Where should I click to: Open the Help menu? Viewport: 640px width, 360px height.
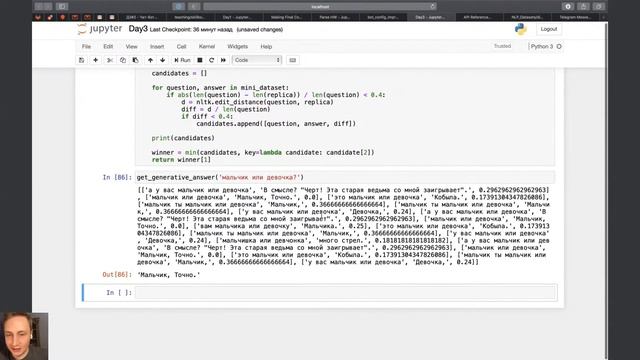pyautogui.click(x=266, y=47)
